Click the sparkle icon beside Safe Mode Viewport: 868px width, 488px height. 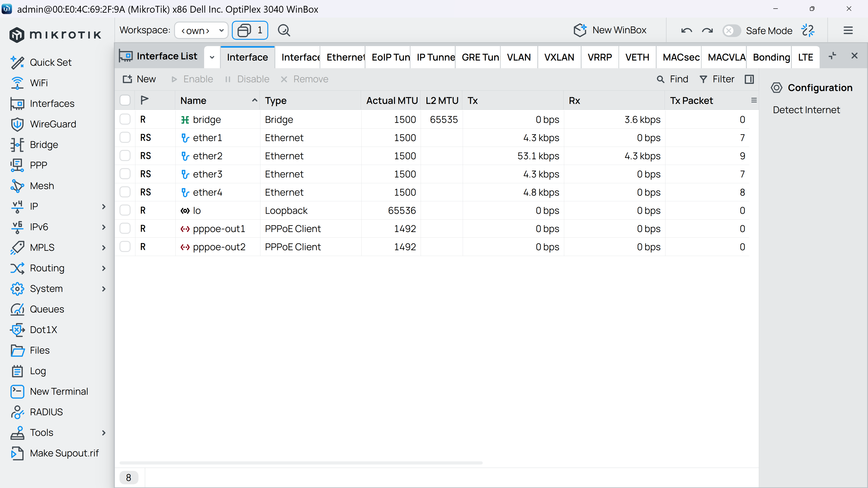(808, 31)
